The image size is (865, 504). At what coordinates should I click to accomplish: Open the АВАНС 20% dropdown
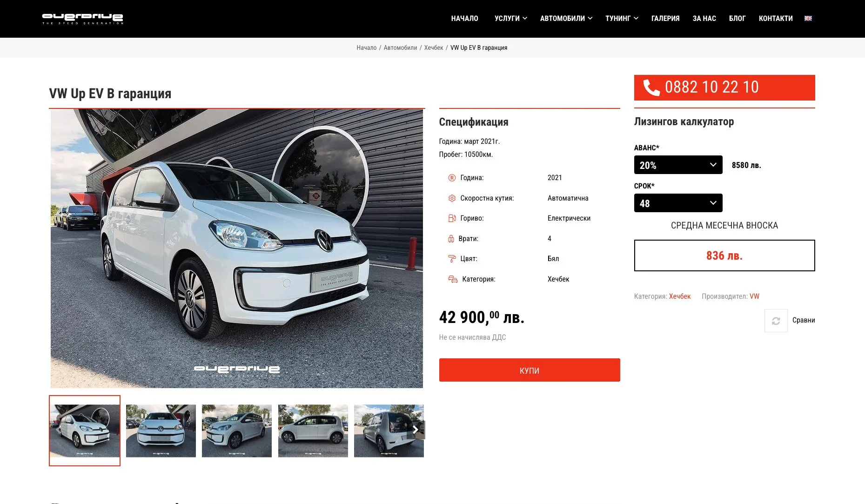pyautogui.click(x=678, y=165)
